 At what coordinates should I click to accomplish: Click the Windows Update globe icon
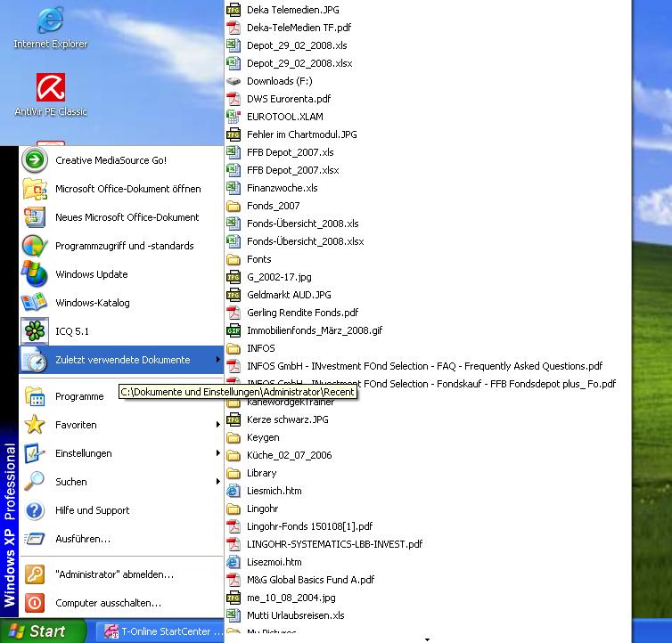coord(35,274)
